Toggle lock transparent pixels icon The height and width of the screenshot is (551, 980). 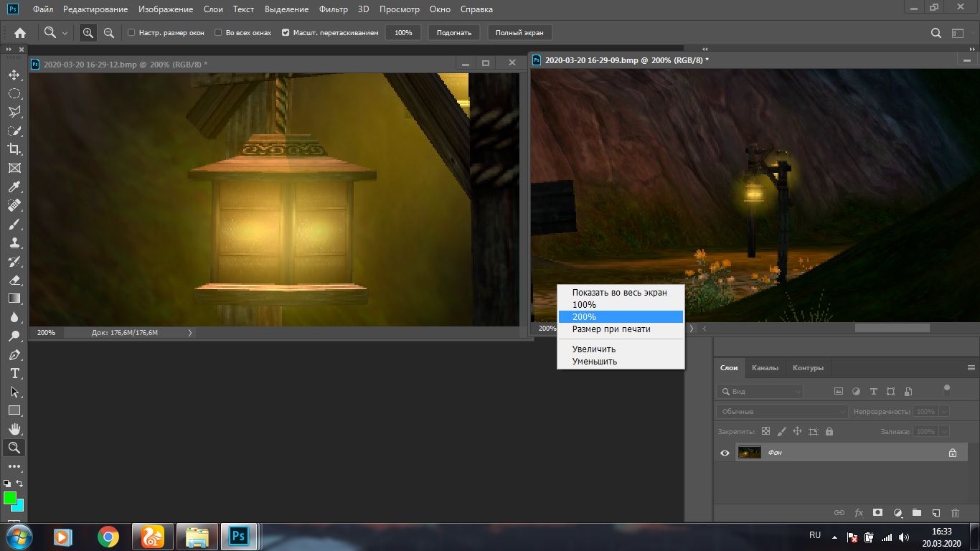(765, 432)
